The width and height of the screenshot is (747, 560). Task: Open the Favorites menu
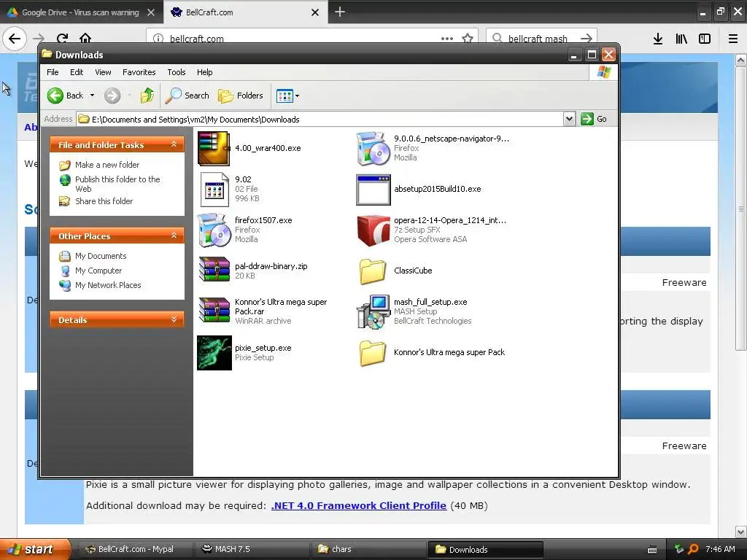pyautogui.click(x=139, y=72)
